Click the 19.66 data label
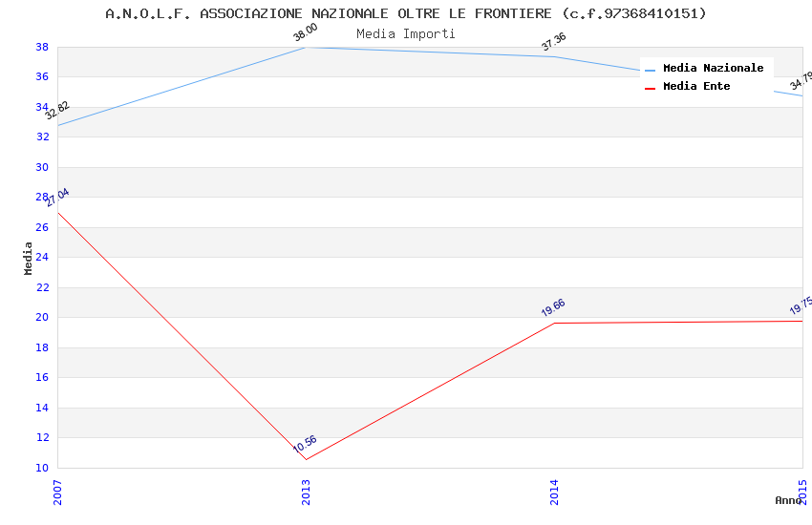The image size is (812, 525). (553, 307)
